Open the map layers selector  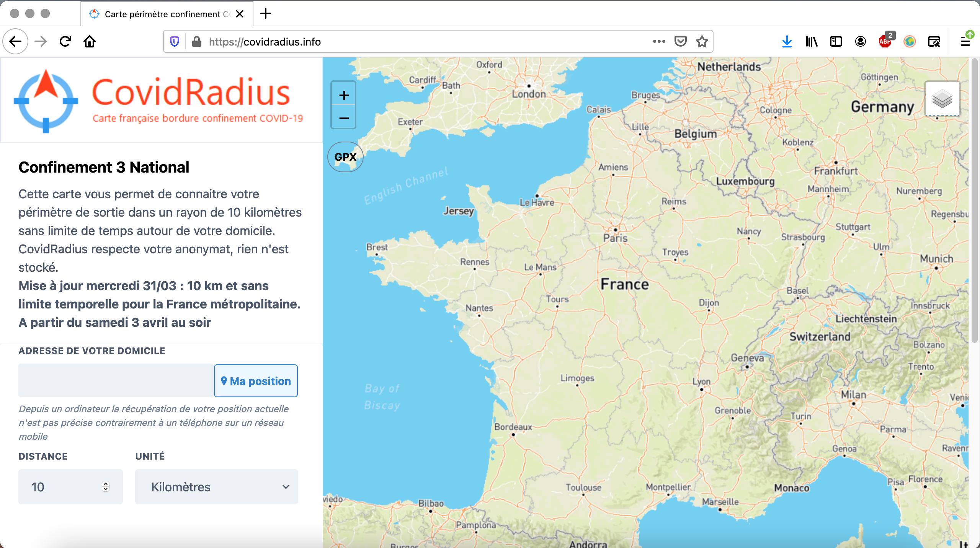pyautogui.click(x=942, y=99)
